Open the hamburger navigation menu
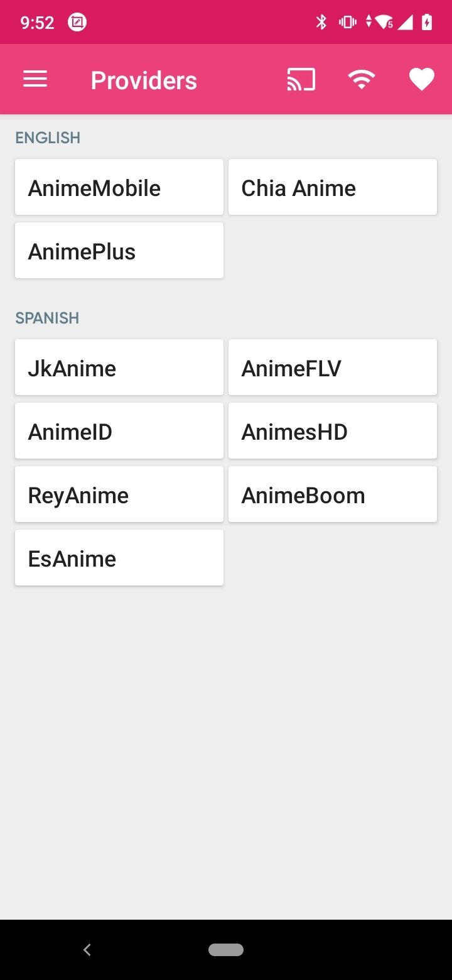Screen dimensions: 452x980 point(35,79)
